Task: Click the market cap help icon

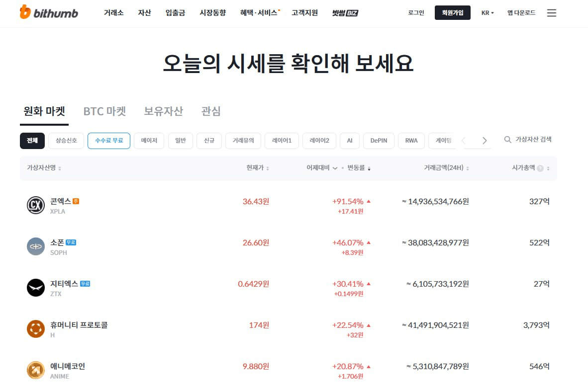Action: click(540, 168)
